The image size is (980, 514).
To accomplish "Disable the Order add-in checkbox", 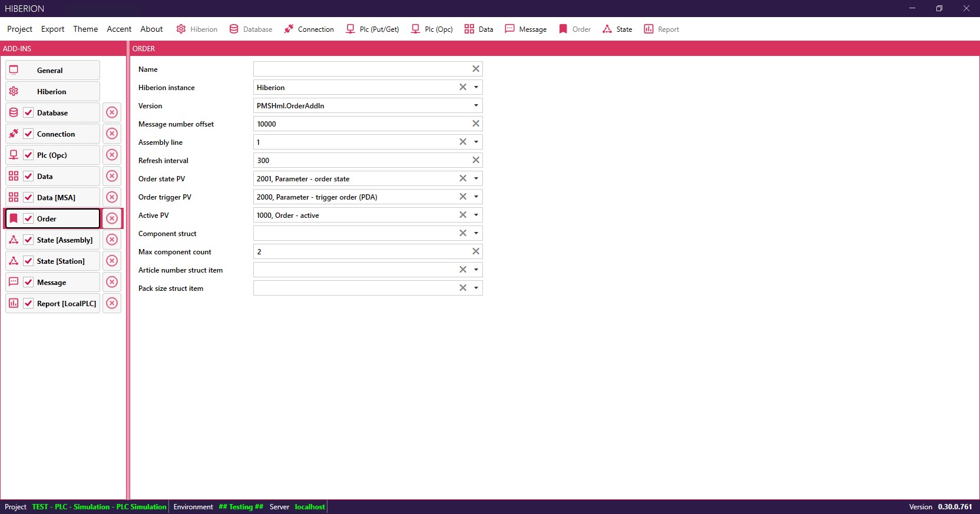I will click(x=28, y=218).
